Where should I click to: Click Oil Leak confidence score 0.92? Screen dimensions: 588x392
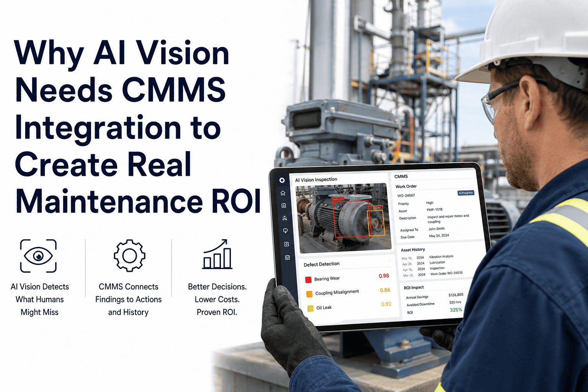[x=386, y=304]
